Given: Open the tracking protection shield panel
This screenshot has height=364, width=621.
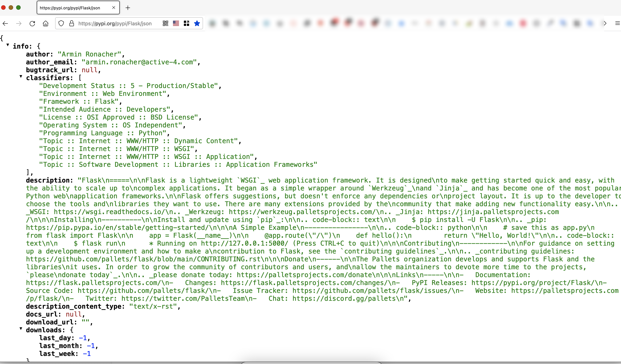Looking at the screenshot, I should point(61,23).
